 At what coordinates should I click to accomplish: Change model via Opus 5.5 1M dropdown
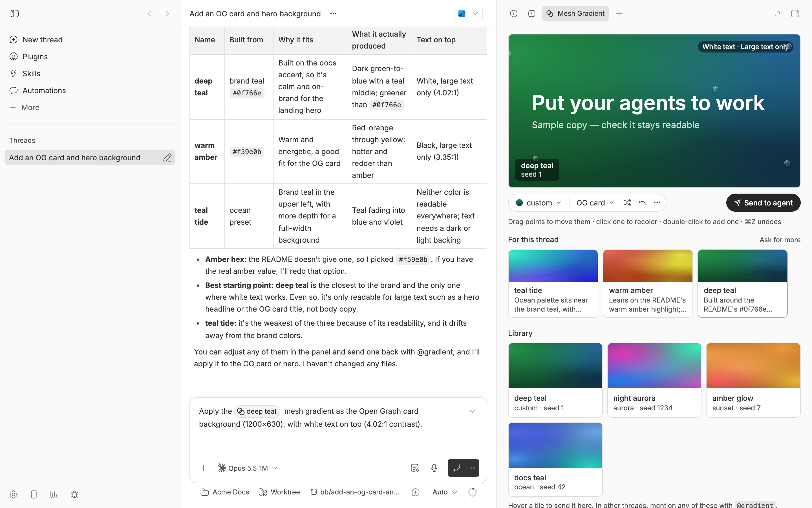(x=247, y=468)
